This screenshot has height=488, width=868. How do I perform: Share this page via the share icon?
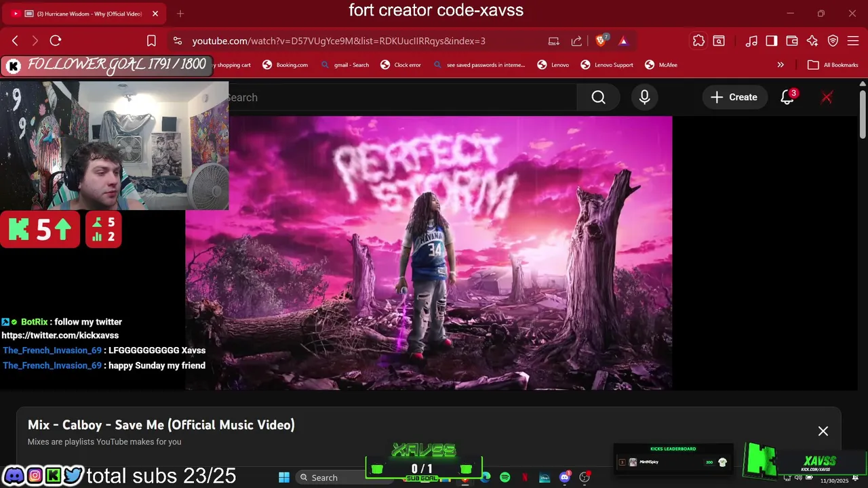[576, 41]
